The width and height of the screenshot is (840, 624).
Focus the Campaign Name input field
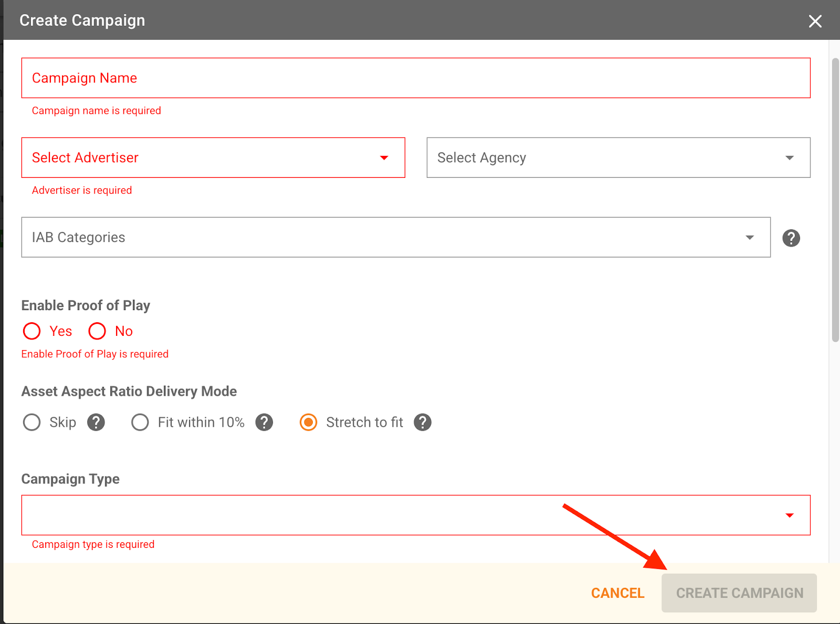click(x=415, y=78)
